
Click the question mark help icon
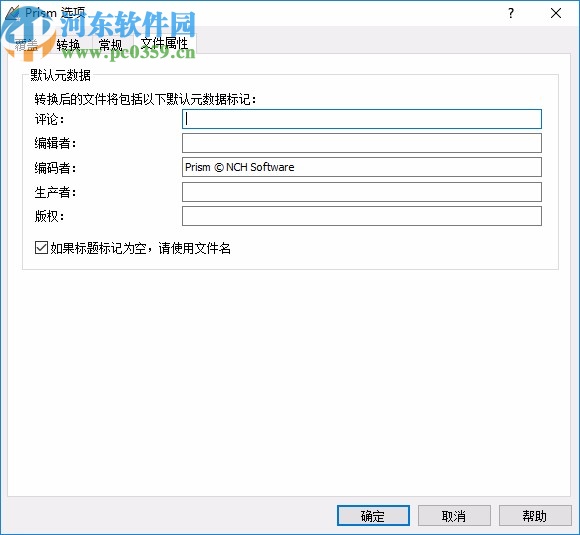511,14
